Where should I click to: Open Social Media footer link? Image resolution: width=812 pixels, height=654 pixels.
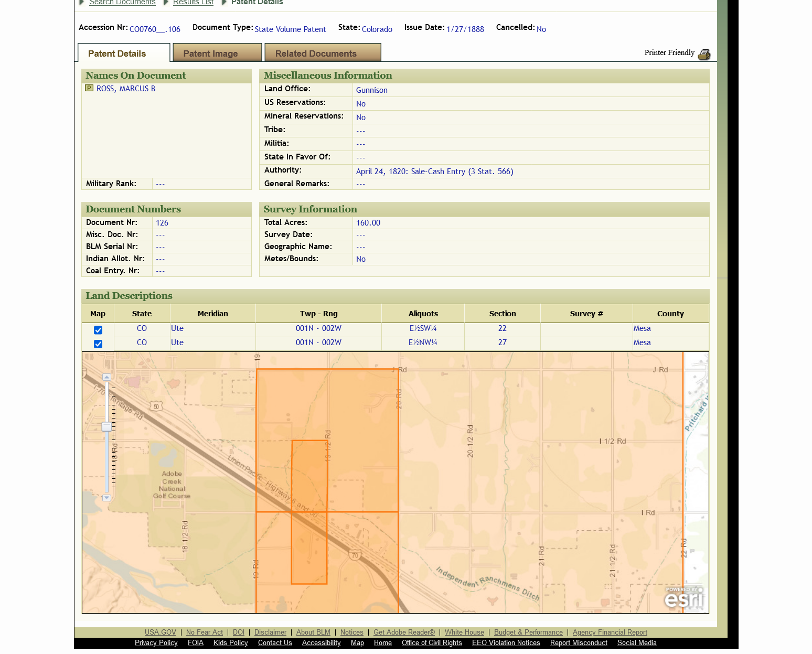coord(637,642)
